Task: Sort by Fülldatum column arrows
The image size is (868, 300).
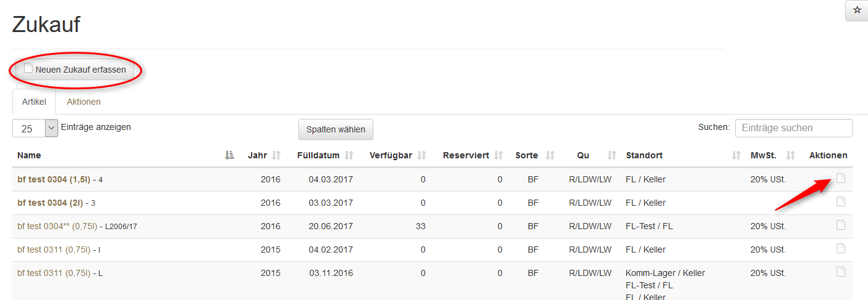Action: tap(349, 156)
